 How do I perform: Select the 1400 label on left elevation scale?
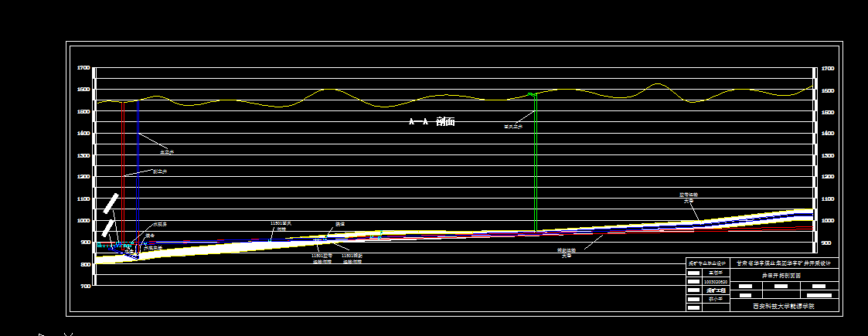pyautogui.click(x=83, y=133)
